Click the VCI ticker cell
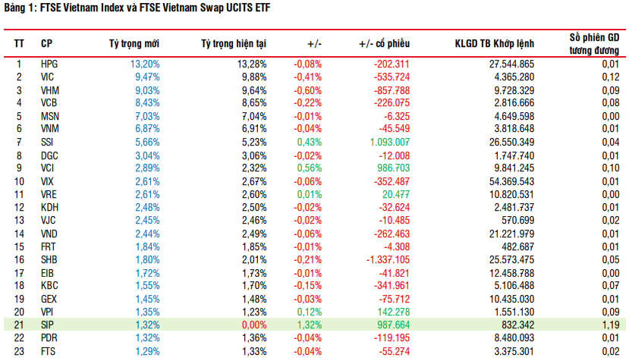The height and width of the screenshot is (364, 629). [48, 168]
